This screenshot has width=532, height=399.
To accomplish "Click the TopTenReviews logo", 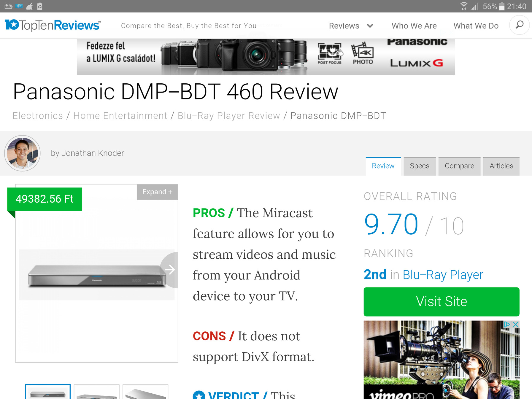I will [x=53, y=25].
